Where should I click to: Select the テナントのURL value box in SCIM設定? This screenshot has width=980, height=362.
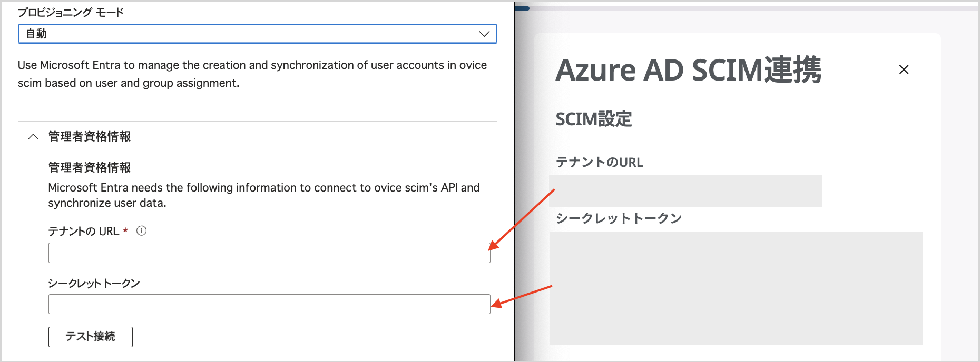tap(685, 190)
